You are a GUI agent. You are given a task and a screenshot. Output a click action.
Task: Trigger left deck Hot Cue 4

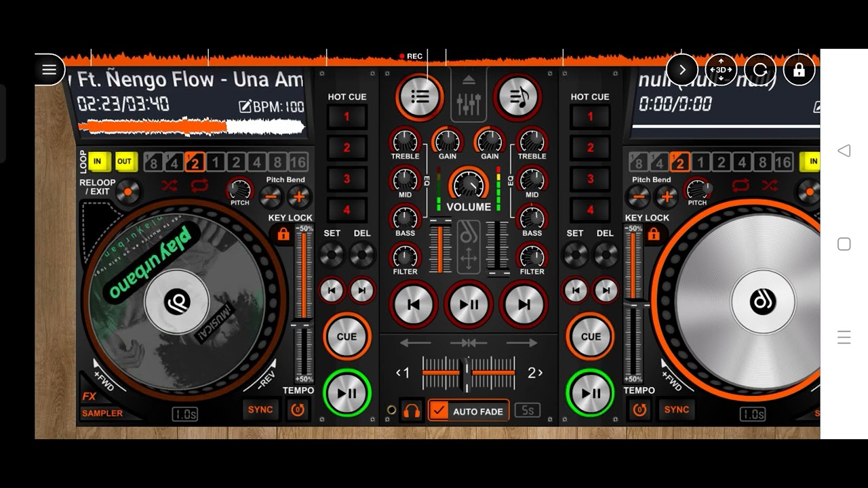(x=347, y=210)
